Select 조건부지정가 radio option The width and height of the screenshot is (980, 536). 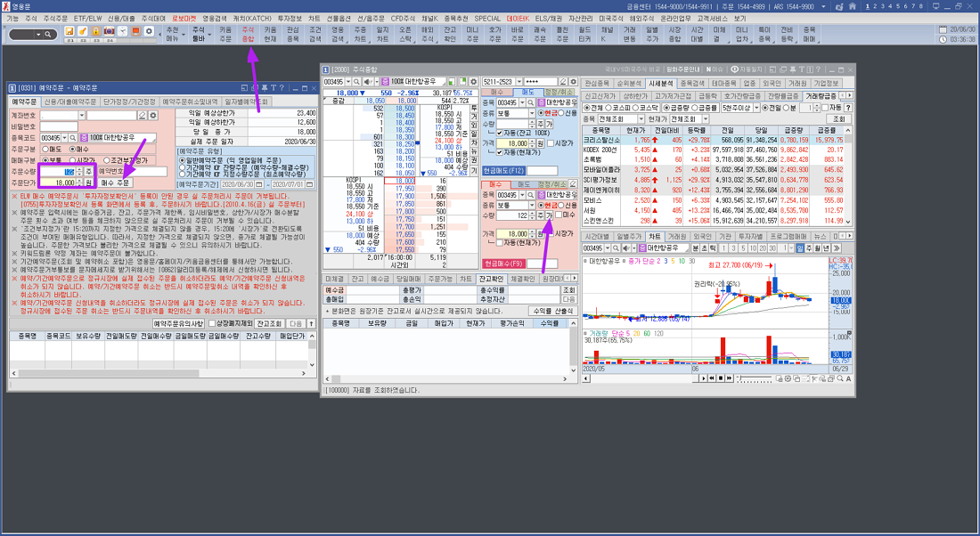pos(107,160)
